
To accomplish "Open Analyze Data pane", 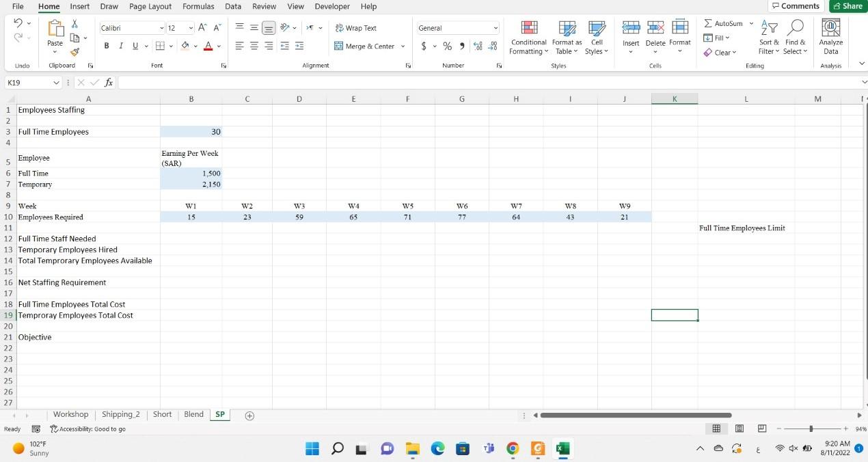I will point(831,38).
